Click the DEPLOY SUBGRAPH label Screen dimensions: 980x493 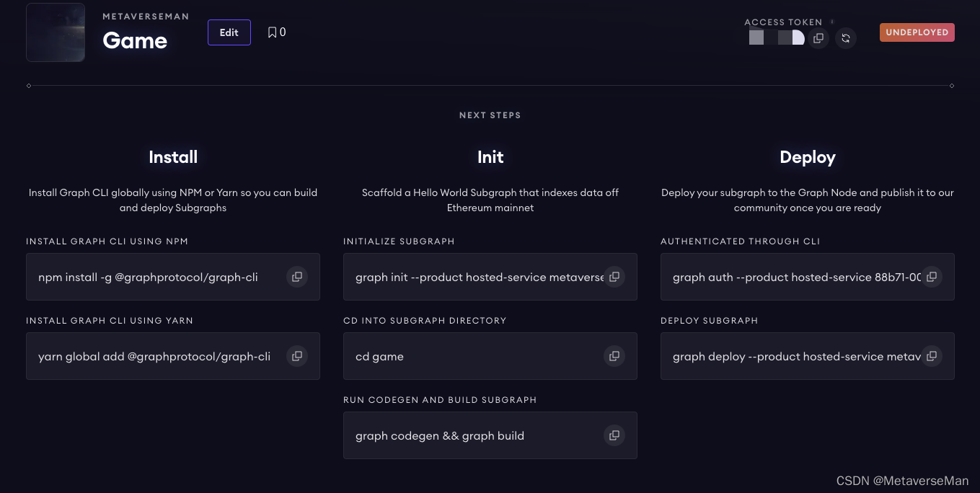coord(710,321)
